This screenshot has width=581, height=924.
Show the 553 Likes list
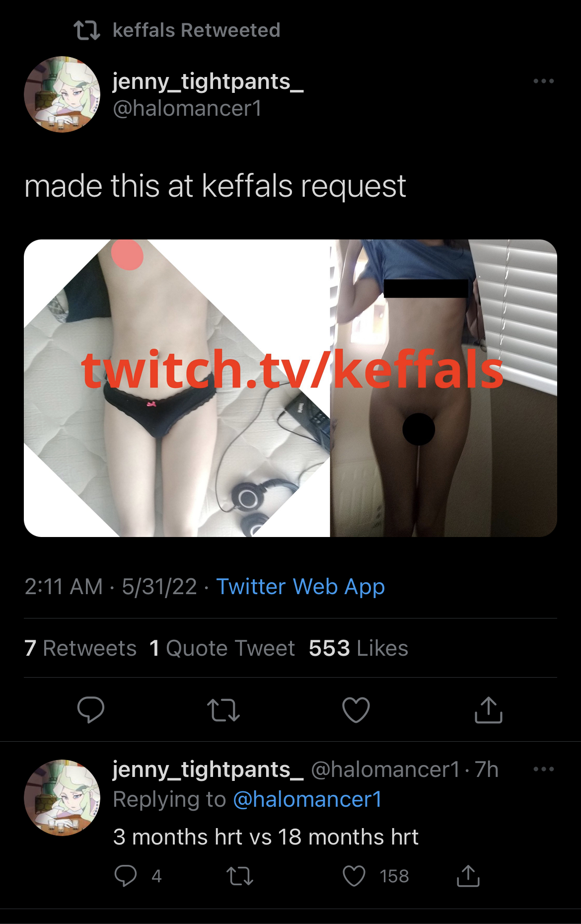359,648
